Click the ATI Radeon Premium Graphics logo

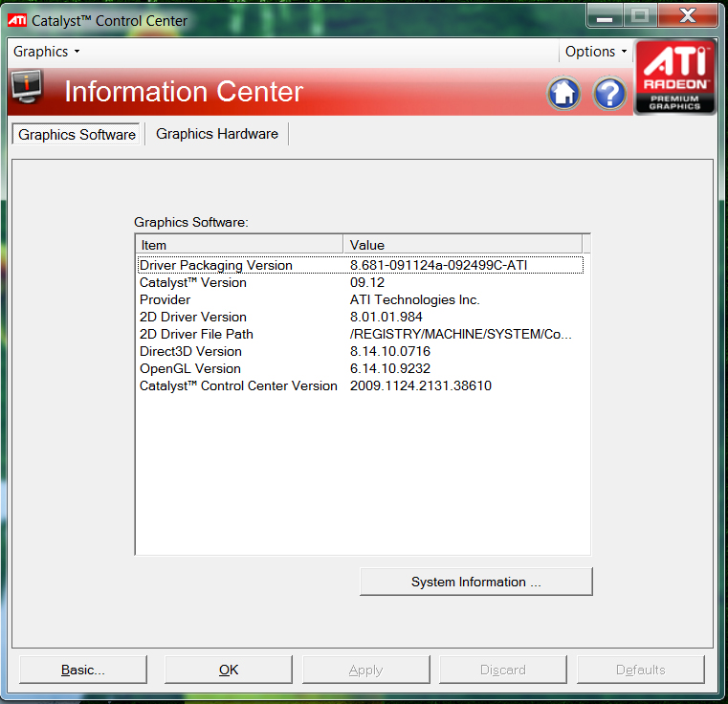674,77
